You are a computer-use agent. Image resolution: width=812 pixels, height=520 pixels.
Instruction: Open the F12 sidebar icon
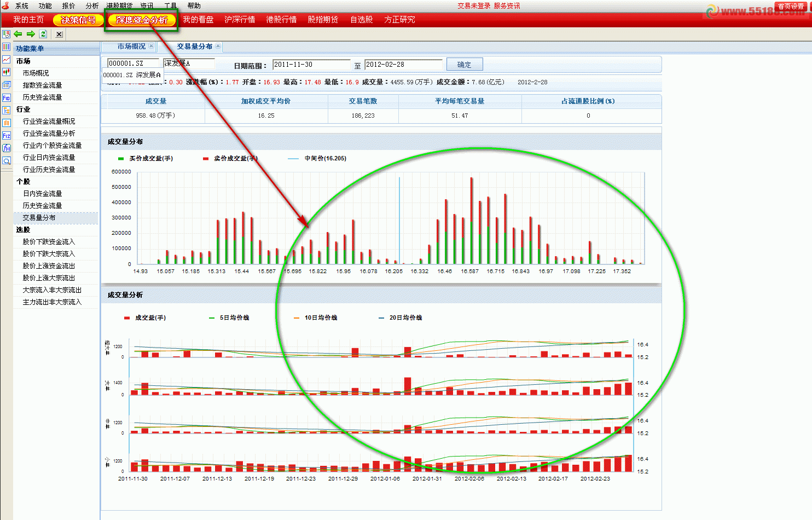tap(7, 135)
